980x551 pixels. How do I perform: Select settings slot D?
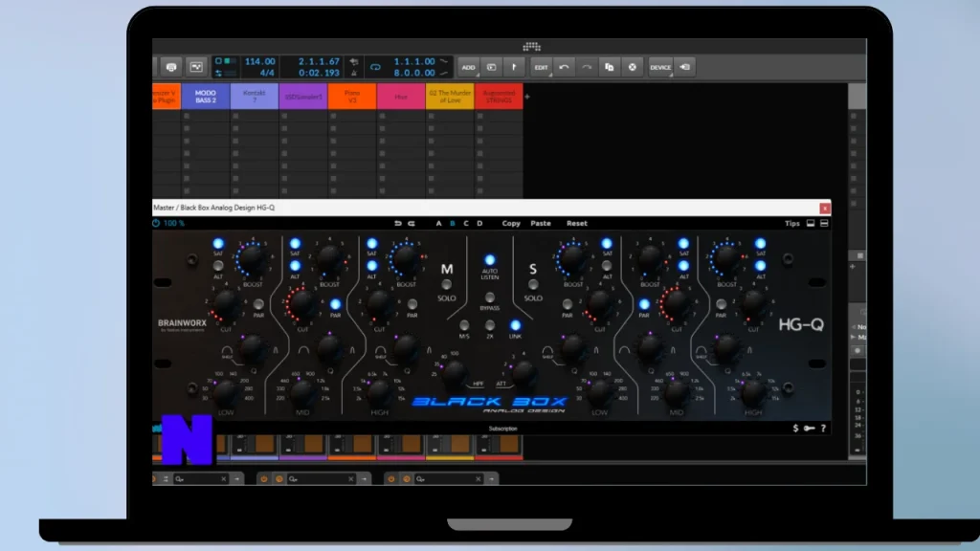[480, 223]
